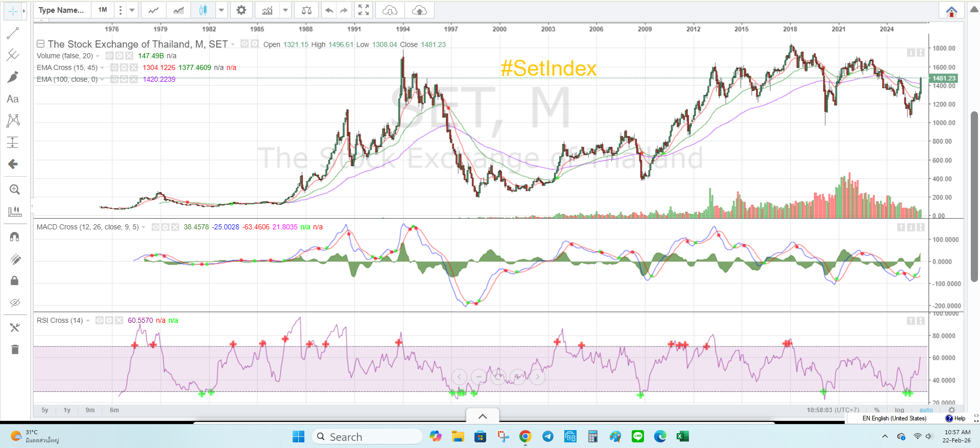The width and height of the screenshot is (980, 448).
Task: Click the three-dot interval menu
Action: coord(121,10)
